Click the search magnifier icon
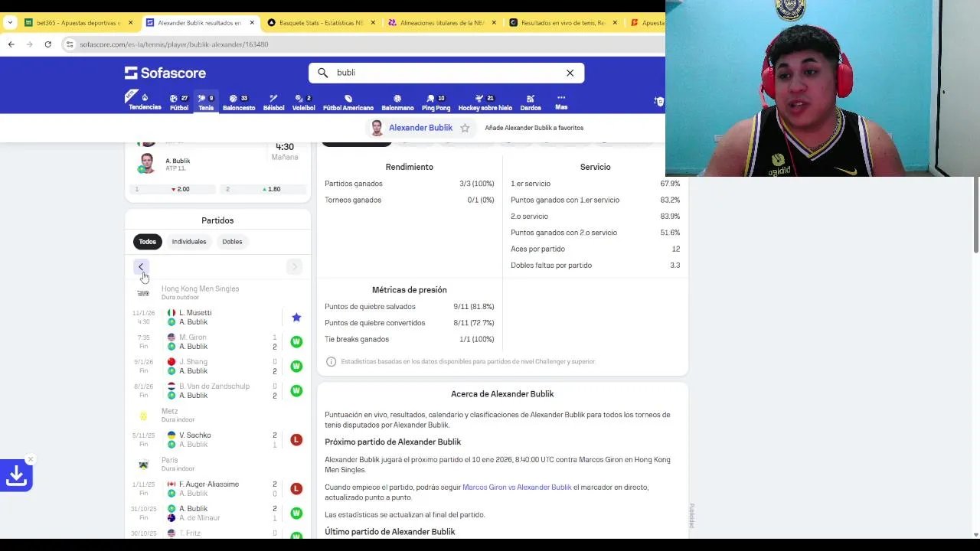980x551 pixels. coord(322,73)
